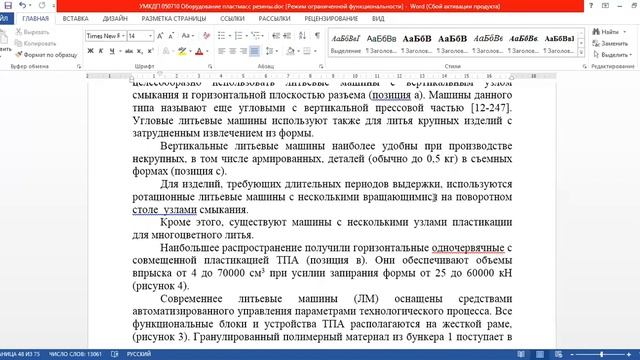Expand the styles gallery with More arrow
Image resolution: width=640 pixels, height=360 pixels.
point(581,52)
